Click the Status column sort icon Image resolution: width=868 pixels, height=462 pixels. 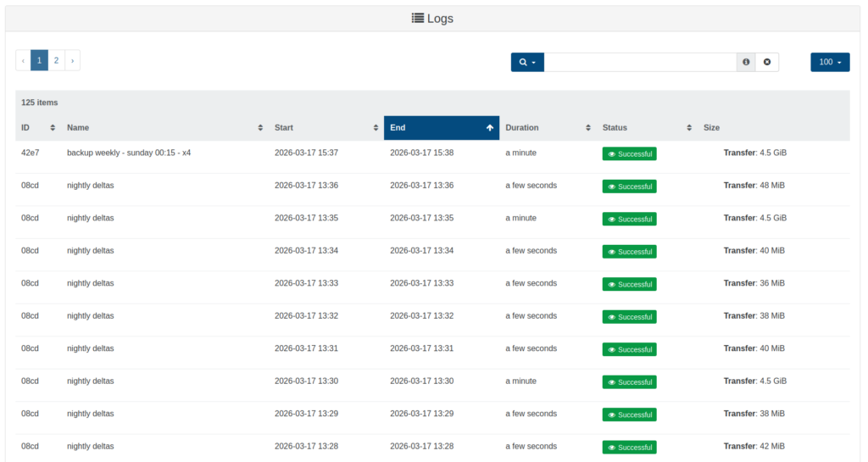click(x=689, y=128)
